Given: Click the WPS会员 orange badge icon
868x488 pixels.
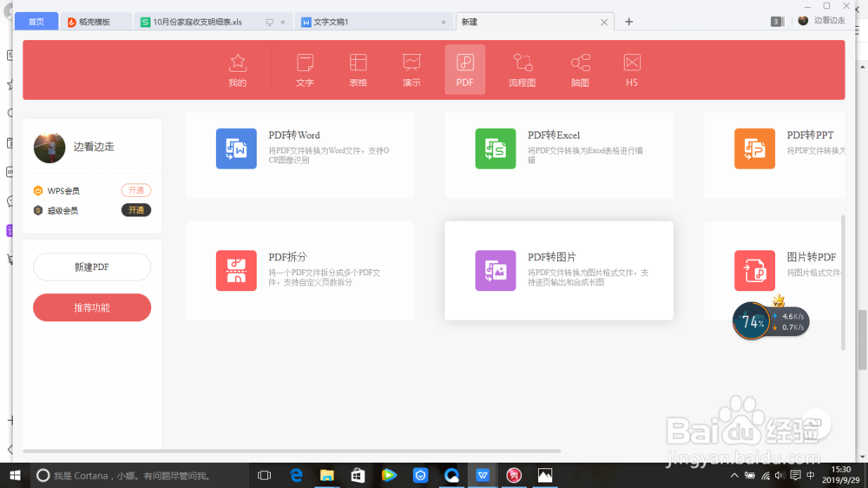Looking at the screenshot, I should pyautogui.click(x=38, y=190).
